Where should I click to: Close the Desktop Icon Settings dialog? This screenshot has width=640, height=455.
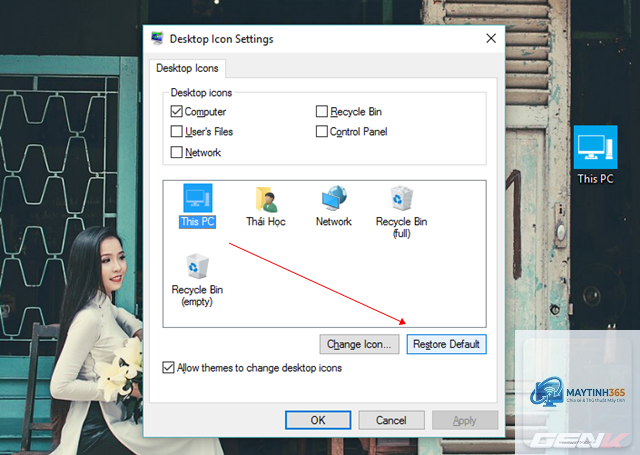point(491,38)
